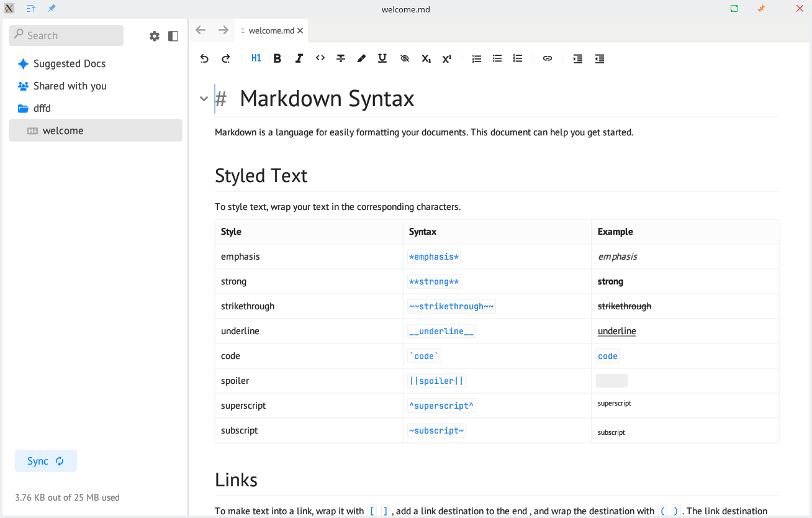Click the redo arrow in toolbar
Screen dimensions: 812x518
pyautogui.click(x=225, y=58)
